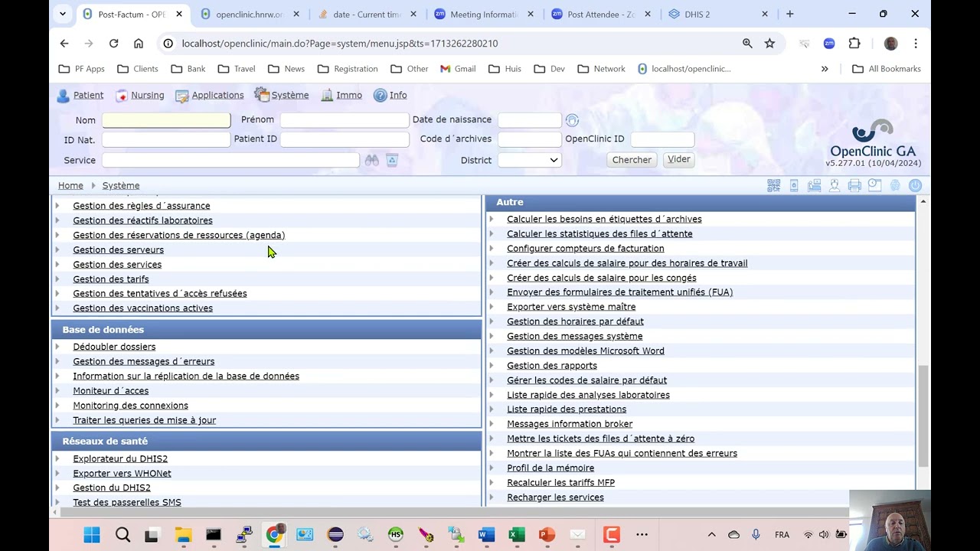Viewport: 980px width, 551px height.
Task: Open a new browser tab
Action: pyautogui.click(x=789, y=14)
